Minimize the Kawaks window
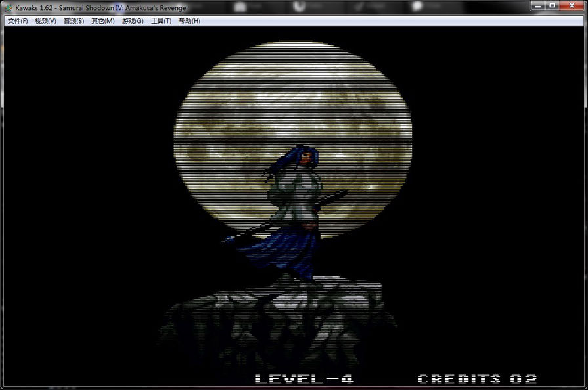 pos(537,6)
